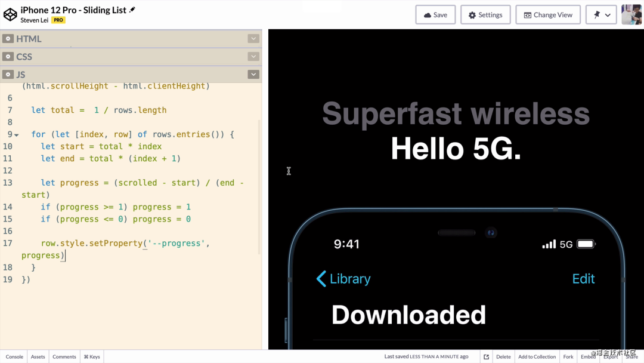644x363 pixels.
Task: Click the Downloaded heading in preview
Action: tap(408, 315)
